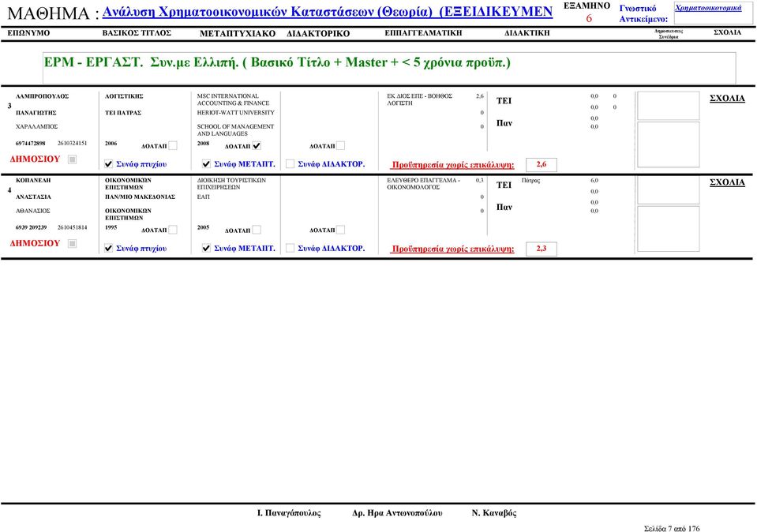Uncheck Συνάφ πτυχίου for ΛΑΜΠΡΟΠΟΥΛΟΣ
Viewport: 757px width, 532px height.
[x=109, y=164]
